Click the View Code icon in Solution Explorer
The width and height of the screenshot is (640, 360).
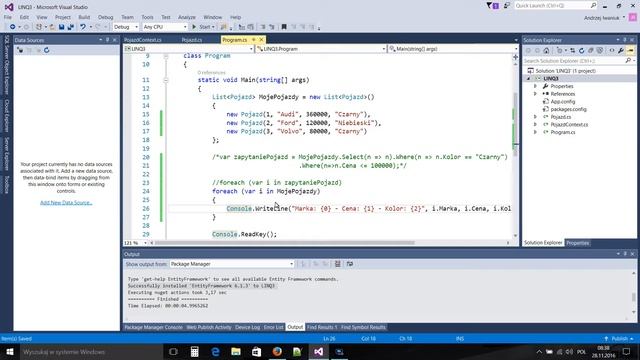point(611,51)
